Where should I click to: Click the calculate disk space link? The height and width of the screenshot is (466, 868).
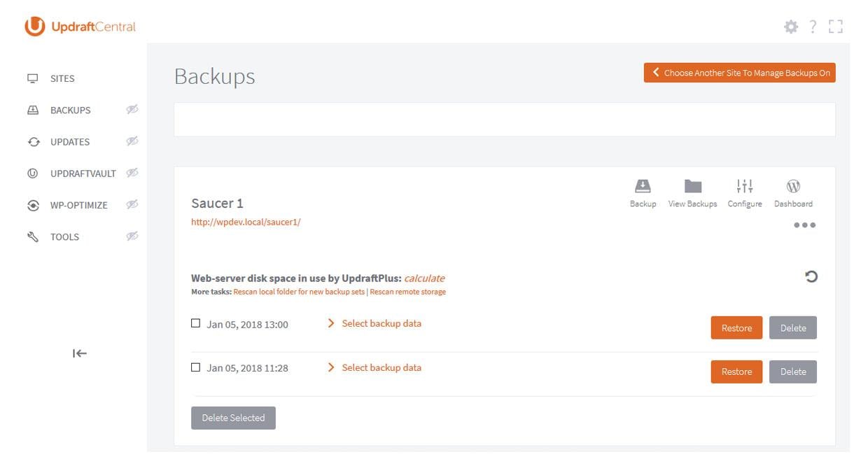click(424, 278)
